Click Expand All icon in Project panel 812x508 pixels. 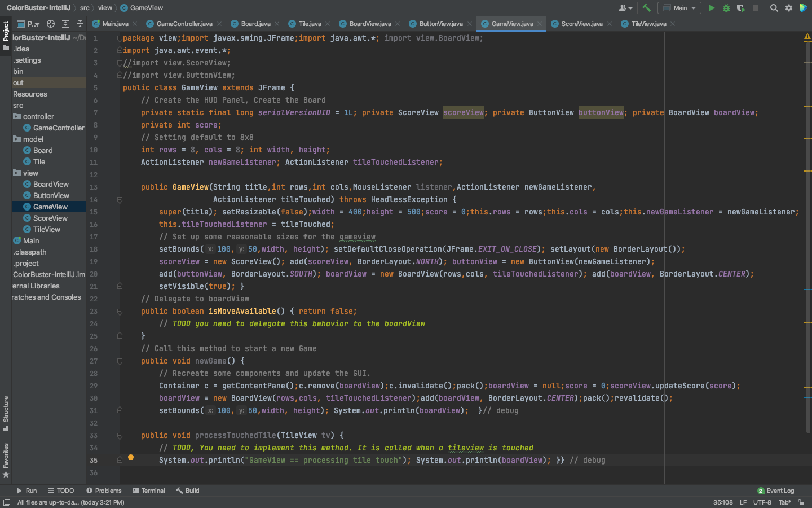pyautogui.click(x=65, y=24)
